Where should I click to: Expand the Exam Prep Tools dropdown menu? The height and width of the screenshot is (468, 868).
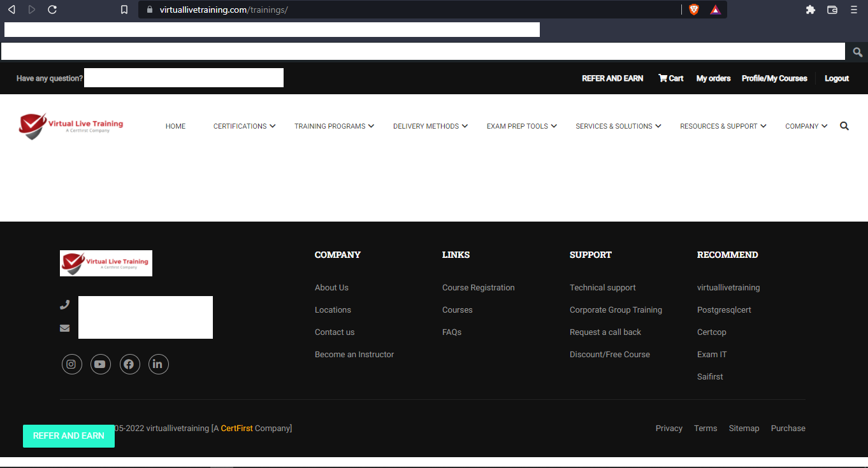522,126
